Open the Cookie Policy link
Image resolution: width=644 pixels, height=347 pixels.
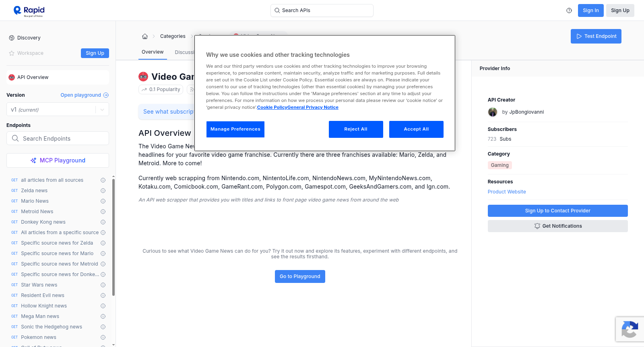(x=272, y=107)
